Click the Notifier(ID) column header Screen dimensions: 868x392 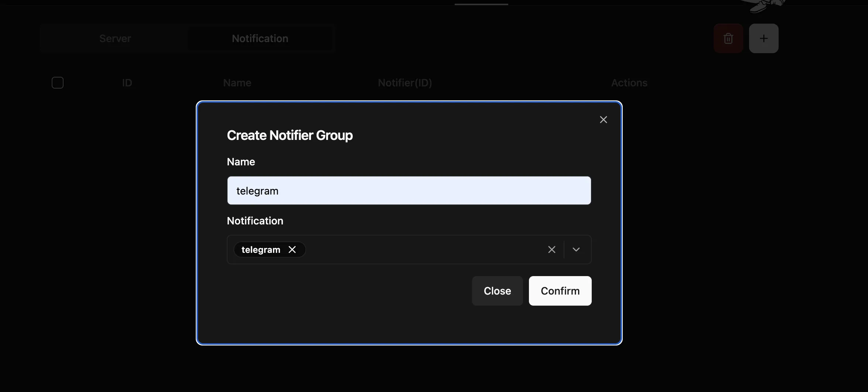tap(405, 83)
